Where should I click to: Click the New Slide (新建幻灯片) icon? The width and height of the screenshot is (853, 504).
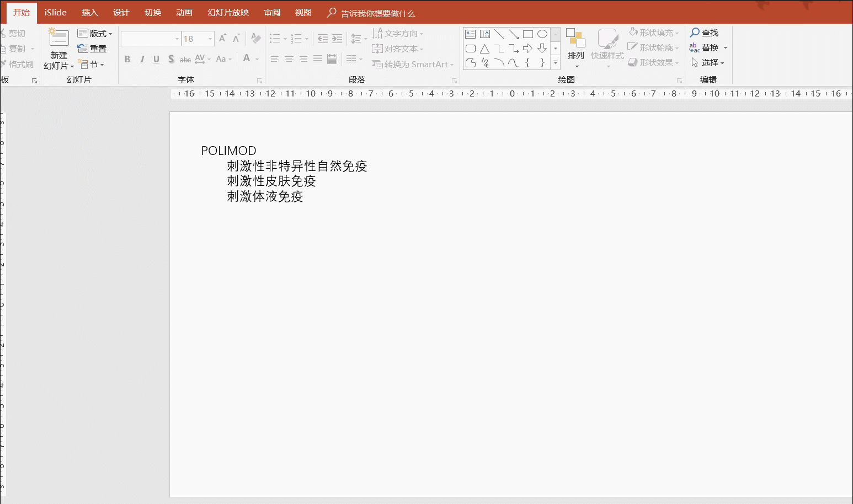[x=58, y=38]
